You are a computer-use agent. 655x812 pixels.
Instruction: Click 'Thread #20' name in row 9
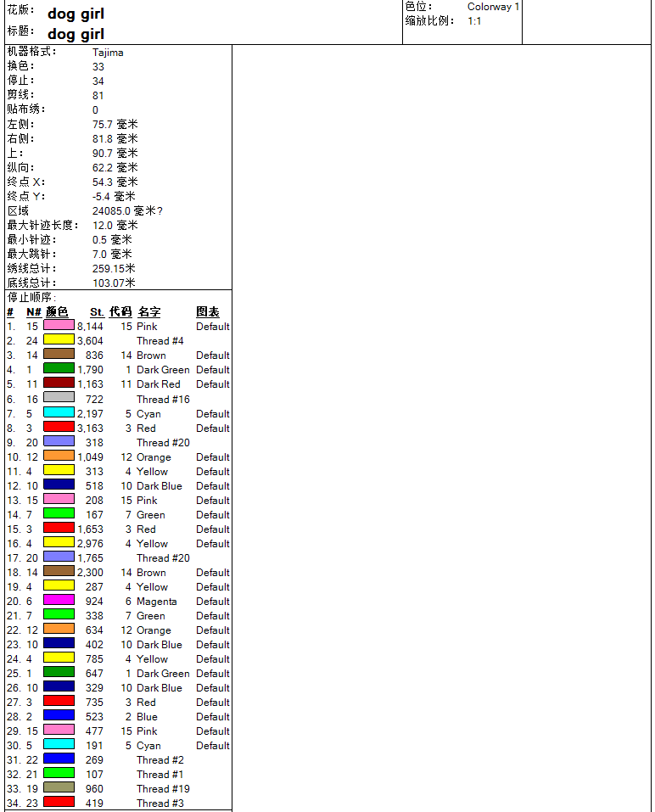(163, 443)
